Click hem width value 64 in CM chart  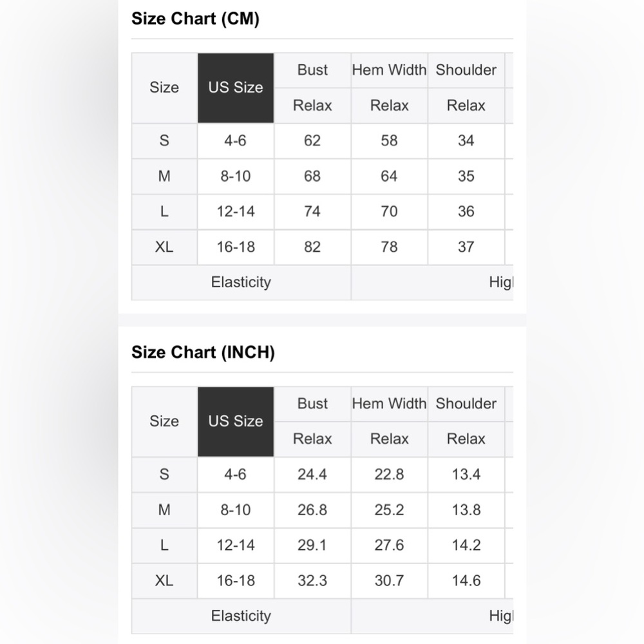coord(390,176)
